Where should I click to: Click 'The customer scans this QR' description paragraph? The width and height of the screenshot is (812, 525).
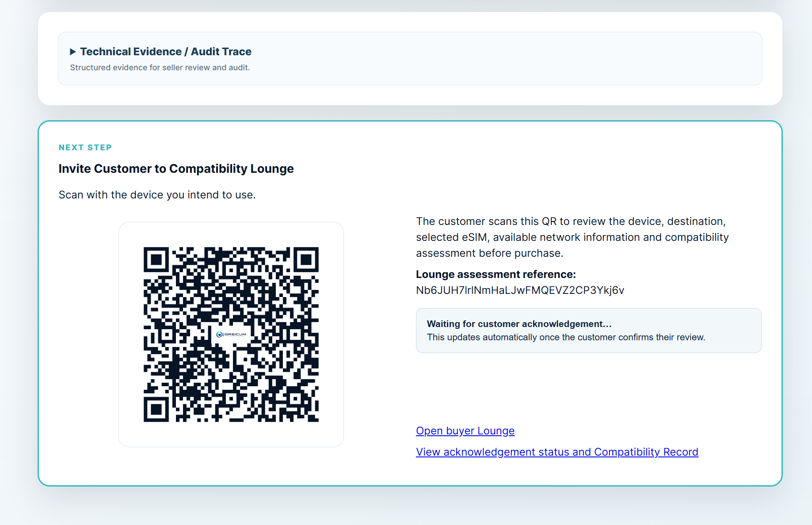point(572,237)
